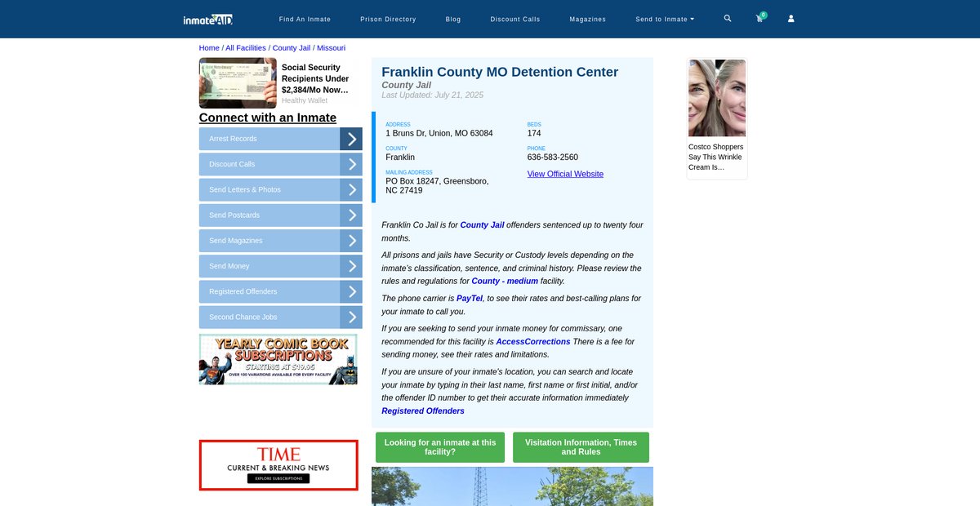Open Discount Calls in top navigation
This screenshot has height=506, width=980.
514,19
